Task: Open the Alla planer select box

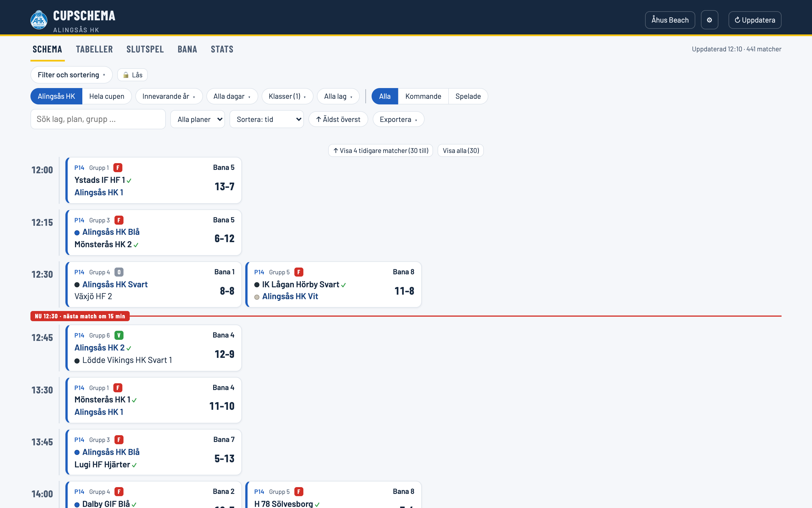Action: (x=198, y=119)
